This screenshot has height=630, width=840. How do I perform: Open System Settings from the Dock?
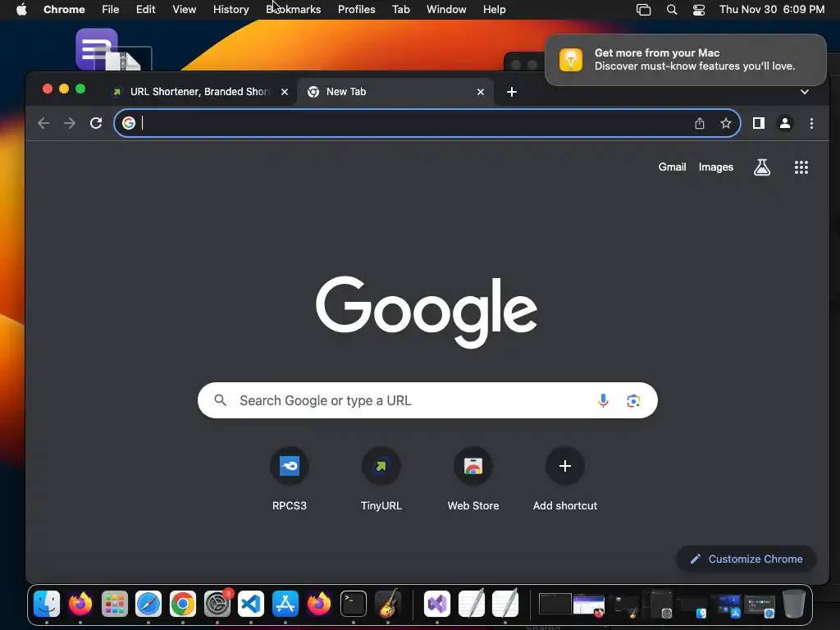tap(217, 604)
